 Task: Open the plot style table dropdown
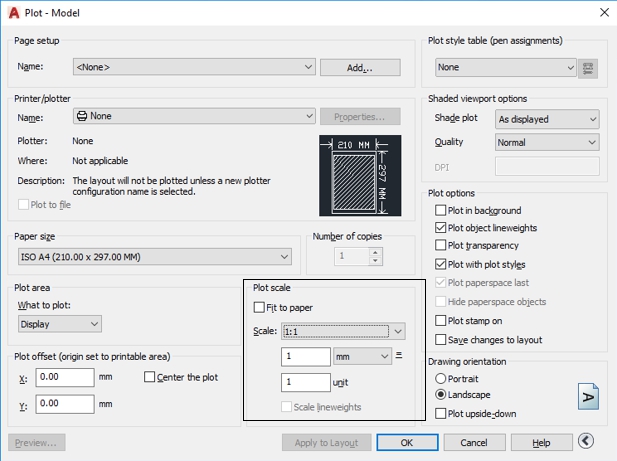pyautogui.click(x=506, y=67)
